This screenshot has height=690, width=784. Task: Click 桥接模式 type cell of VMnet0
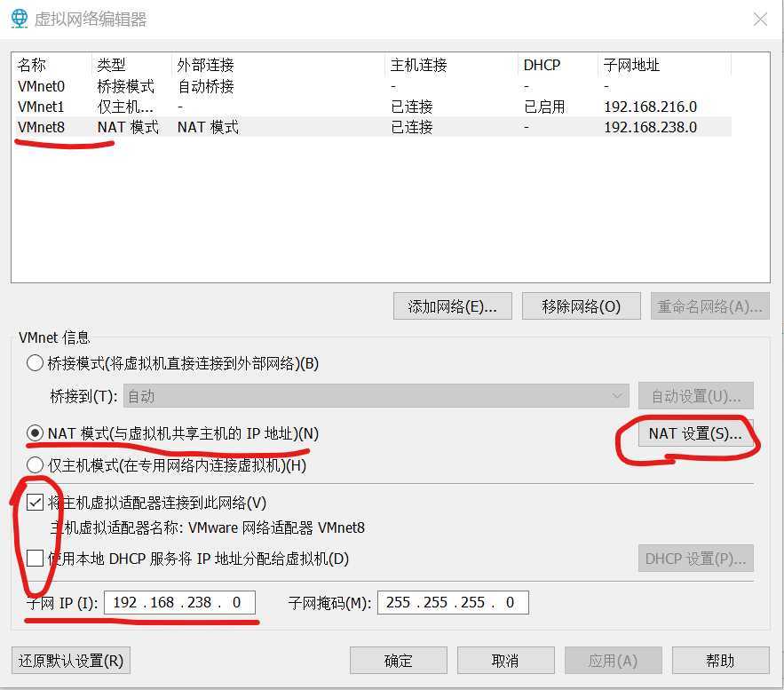125,86
